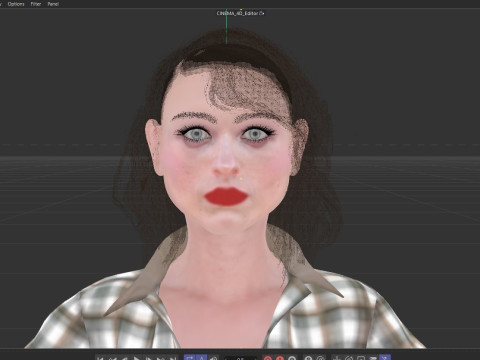Jump to the previous keyframe
480x360 pixels.
coord(113,358)
